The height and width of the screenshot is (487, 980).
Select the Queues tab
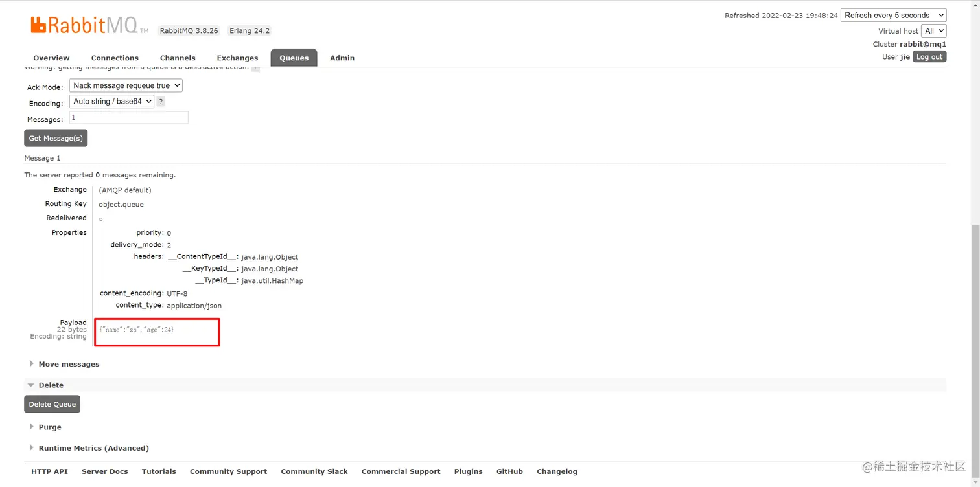coord(294,58)
